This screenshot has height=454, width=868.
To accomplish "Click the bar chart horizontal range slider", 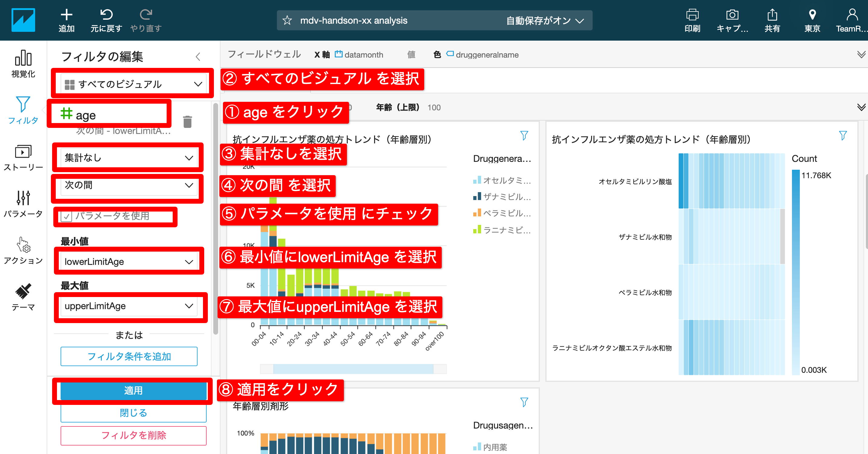I will click(353, 369).
